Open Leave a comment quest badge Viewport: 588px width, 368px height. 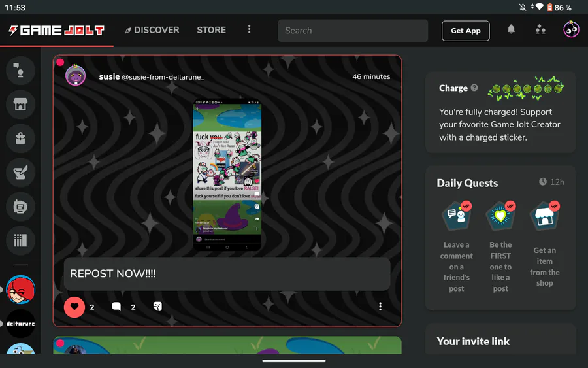coord(457,216)
